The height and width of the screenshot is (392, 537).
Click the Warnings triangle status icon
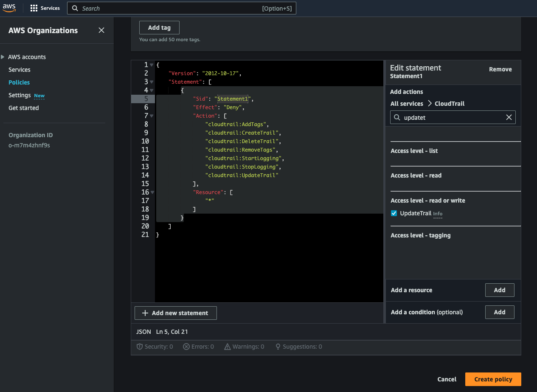(228, 347)
